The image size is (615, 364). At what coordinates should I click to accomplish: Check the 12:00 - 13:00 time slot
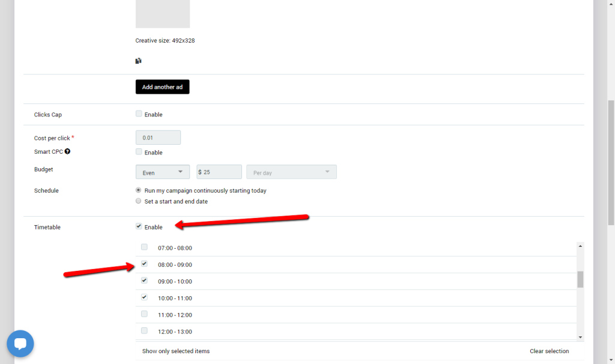[x=144, y=331]
